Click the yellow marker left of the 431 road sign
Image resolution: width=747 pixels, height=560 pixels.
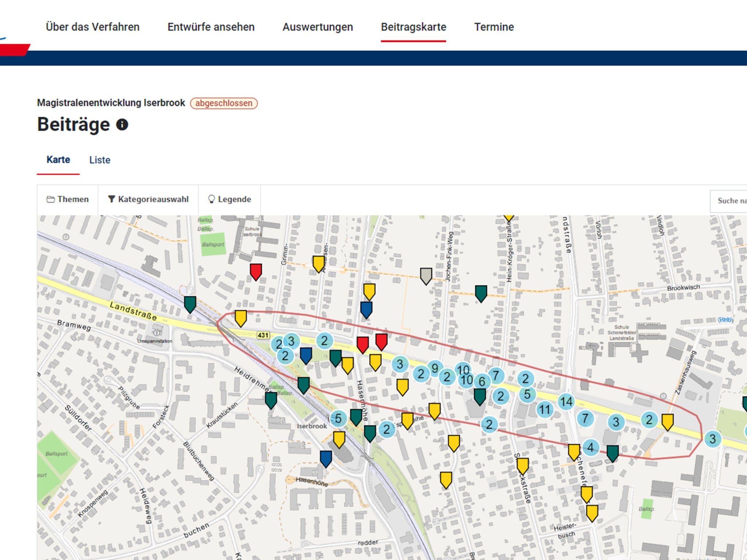pos(240,318)
